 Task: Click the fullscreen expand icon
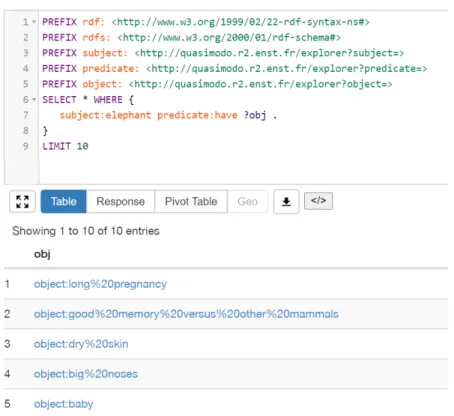[22, 201]
